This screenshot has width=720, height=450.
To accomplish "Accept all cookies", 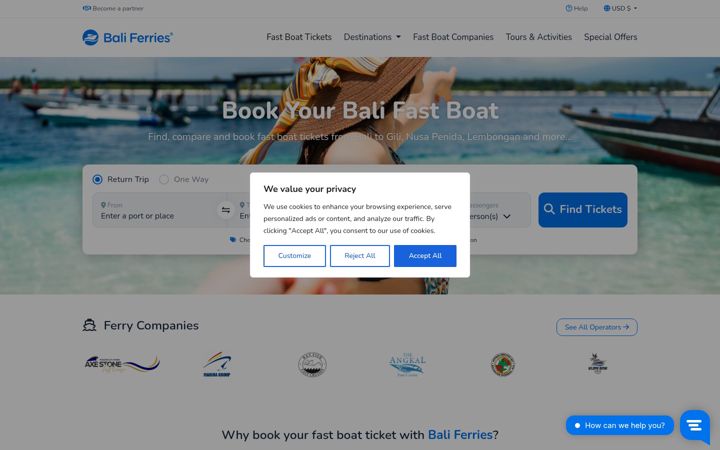I will click(x=425, y=256).
